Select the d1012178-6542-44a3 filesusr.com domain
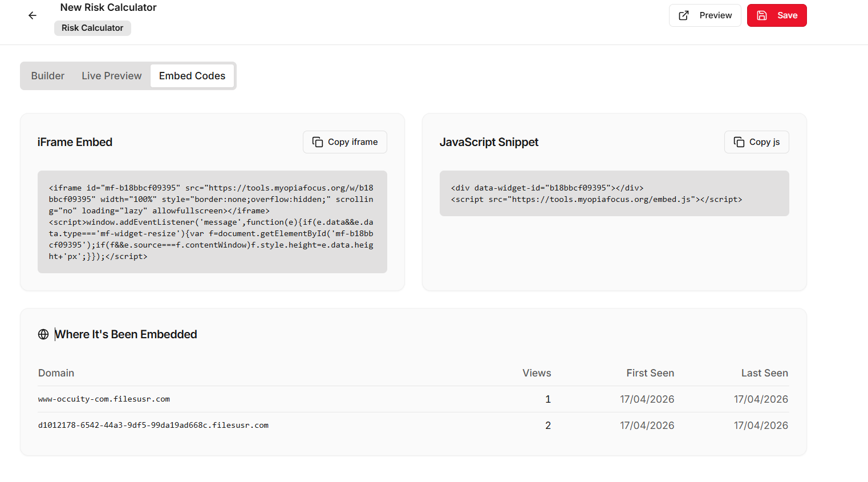Viewport: 868px width, 482px height. pos(153,426)
